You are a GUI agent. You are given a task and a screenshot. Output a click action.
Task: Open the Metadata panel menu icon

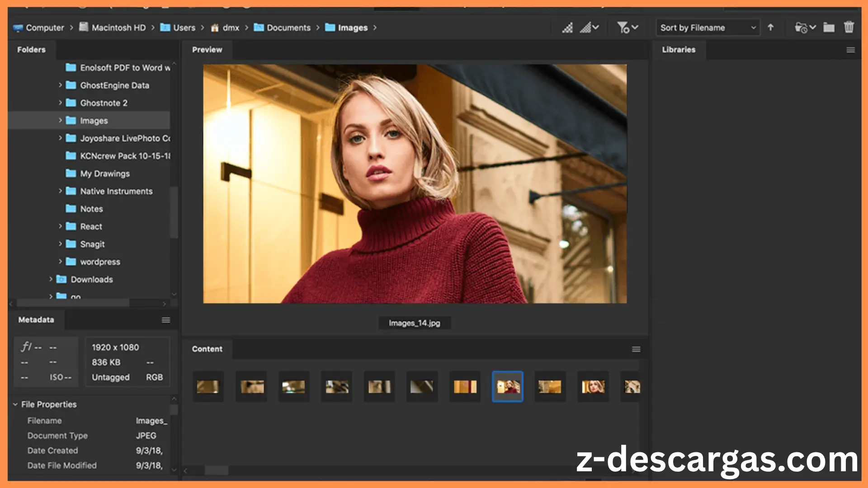(x=166, y=320)
